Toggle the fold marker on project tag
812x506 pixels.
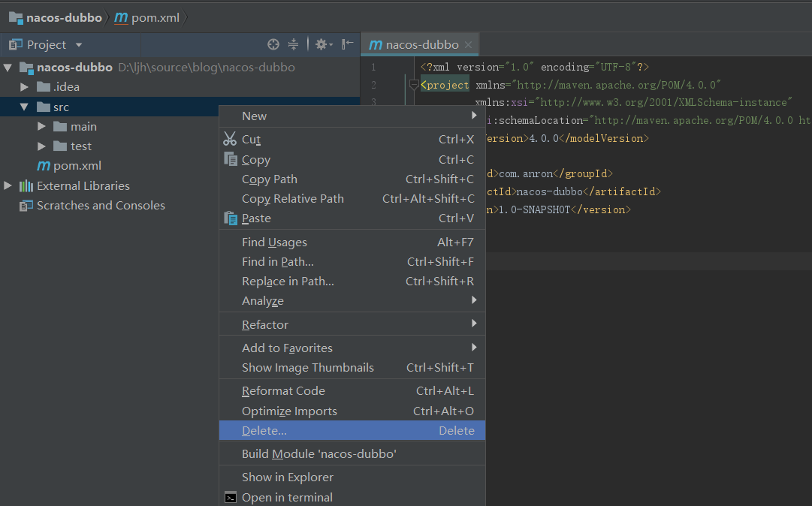tap(413, 85)
